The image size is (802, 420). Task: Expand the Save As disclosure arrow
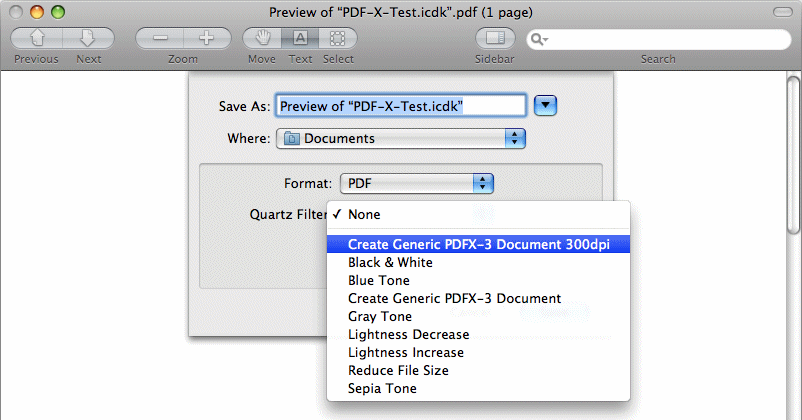tap(545, 105)
